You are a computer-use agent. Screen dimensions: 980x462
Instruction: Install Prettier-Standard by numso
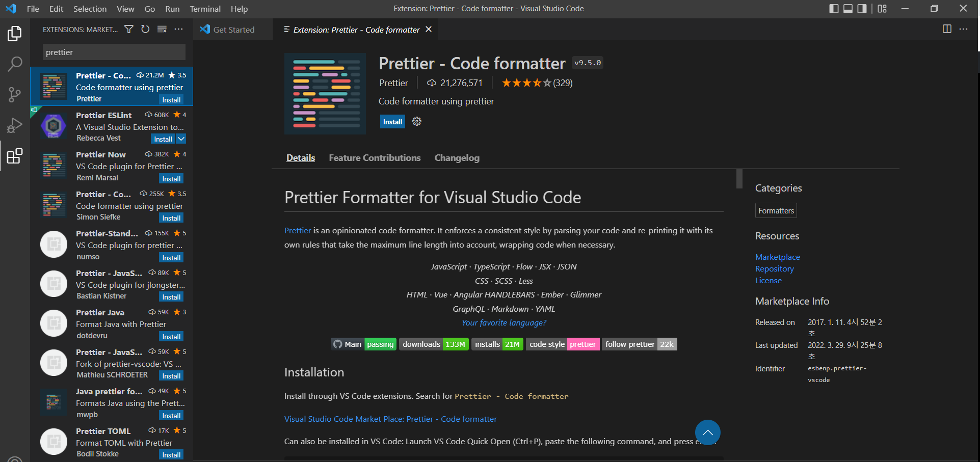pos(171,258)
